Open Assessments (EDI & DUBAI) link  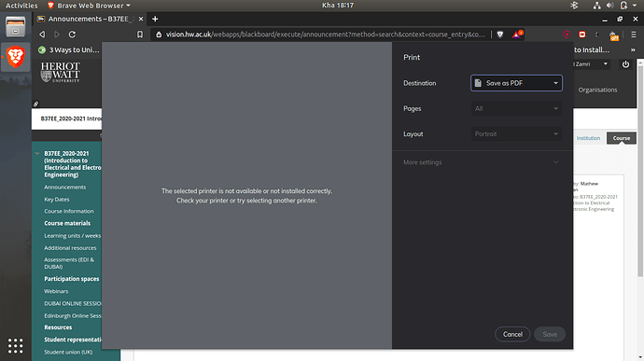tap(69, 263)
